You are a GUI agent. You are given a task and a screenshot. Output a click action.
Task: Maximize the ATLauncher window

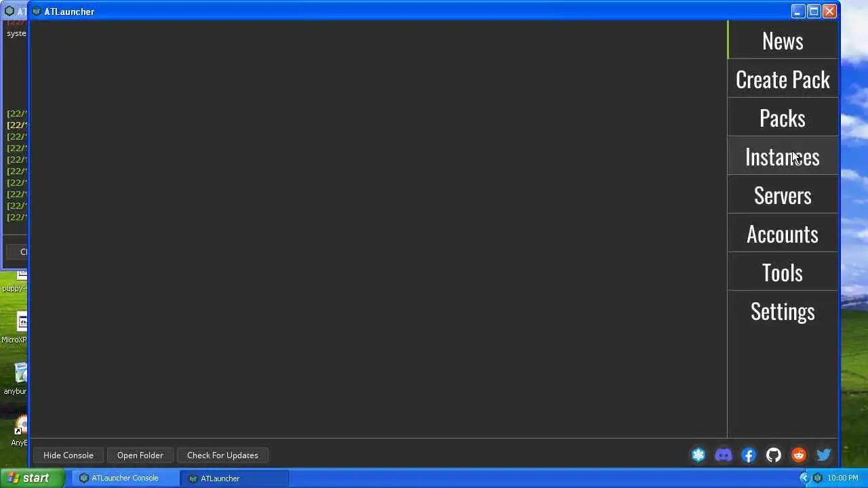[x=814, y=12]
